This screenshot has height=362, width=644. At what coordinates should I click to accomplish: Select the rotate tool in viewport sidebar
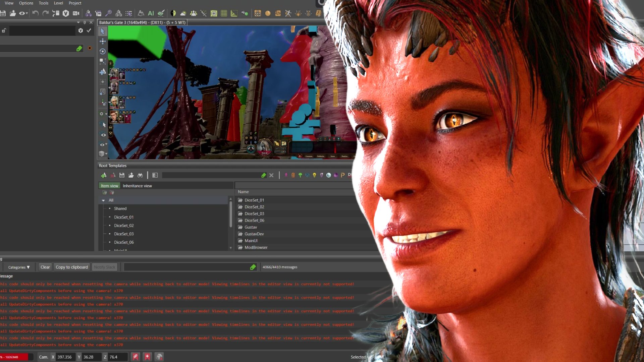point(103,51)
